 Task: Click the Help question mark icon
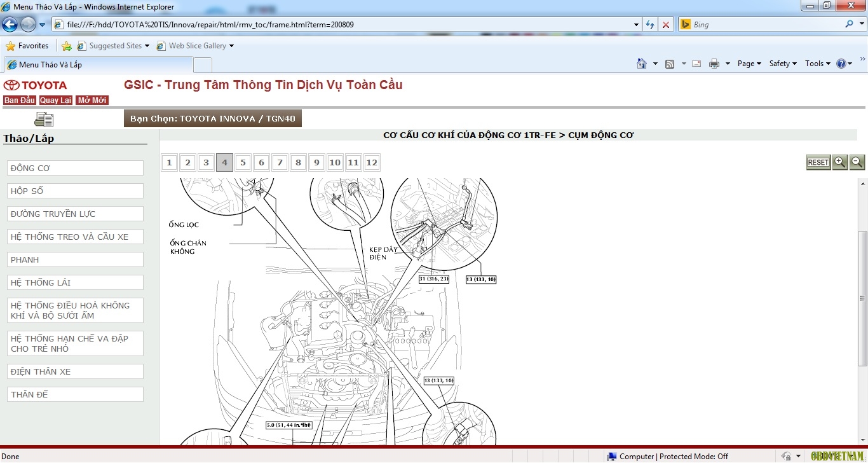[x=841, y=64]
